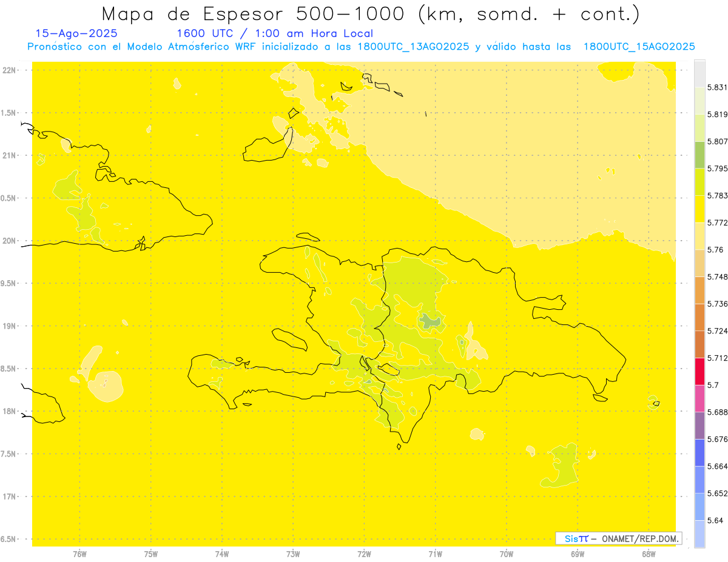
Task: Click the 18N latitude label
Action: [8, 411]
